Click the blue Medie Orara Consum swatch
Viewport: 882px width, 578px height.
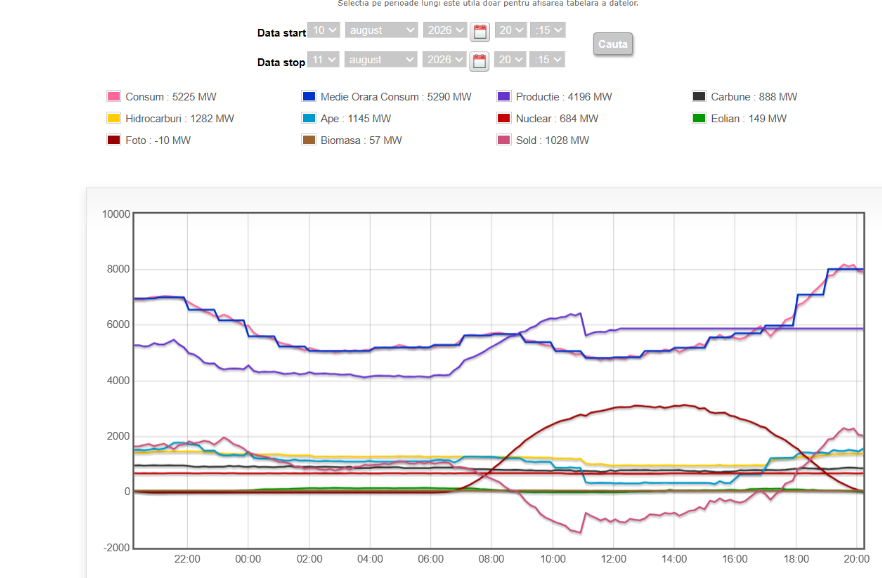click(x=309, y=96)
